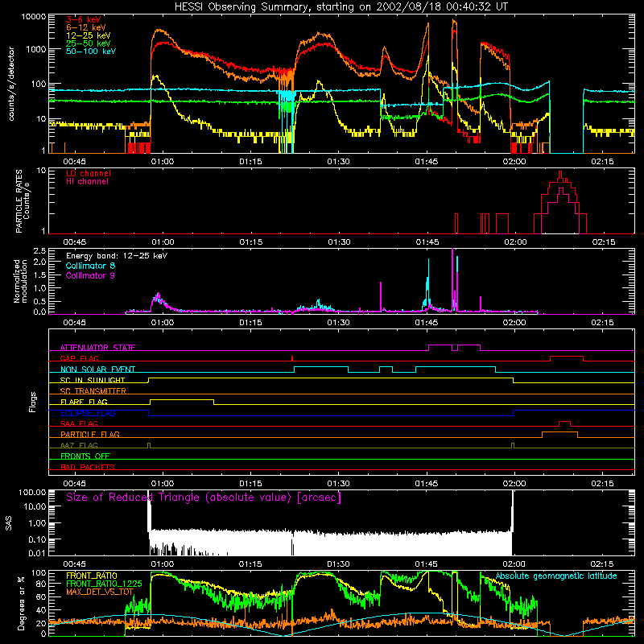Select the Collimator 9 legend entry
Viewport: 644px width, 644px height.
[x=90, y=275]
